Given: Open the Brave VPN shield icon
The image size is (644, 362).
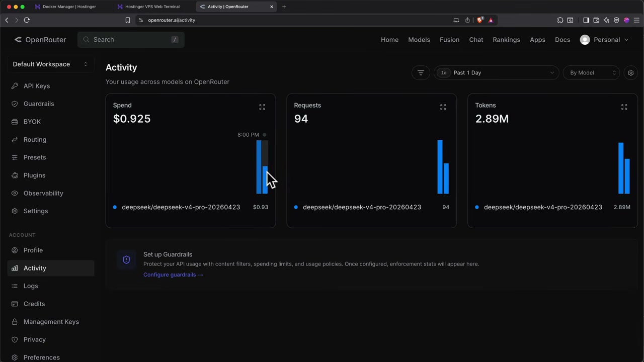Looking at the screenshot, I should [616, 20].
